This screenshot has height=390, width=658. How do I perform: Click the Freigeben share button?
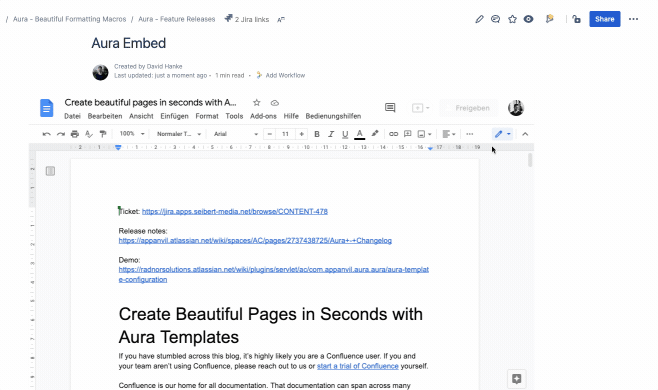469,108
